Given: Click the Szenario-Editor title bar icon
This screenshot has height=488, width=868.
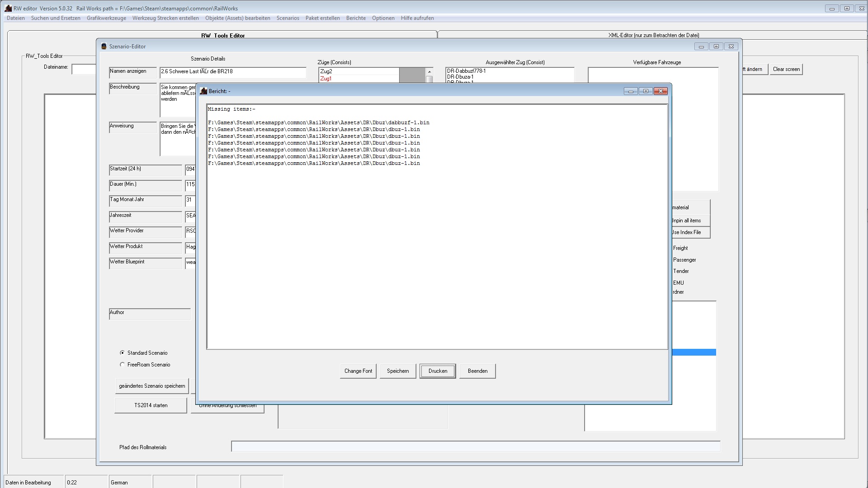Looking at the screenshot, I should pyautogui.click(x=104, y=47).
